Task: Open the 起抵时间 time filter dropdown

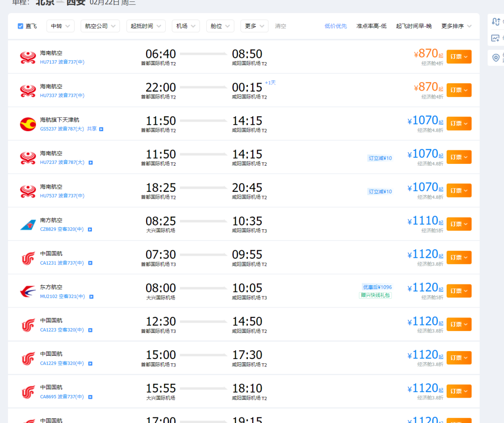Action: click(146, 26)
